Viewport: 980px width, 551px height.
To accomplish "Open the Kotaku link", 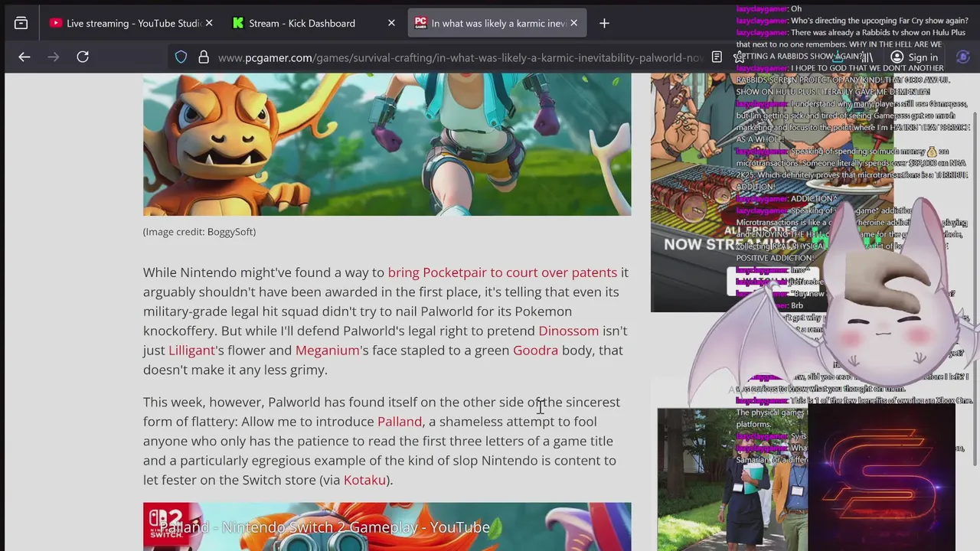I will click(x=364, y=480).
